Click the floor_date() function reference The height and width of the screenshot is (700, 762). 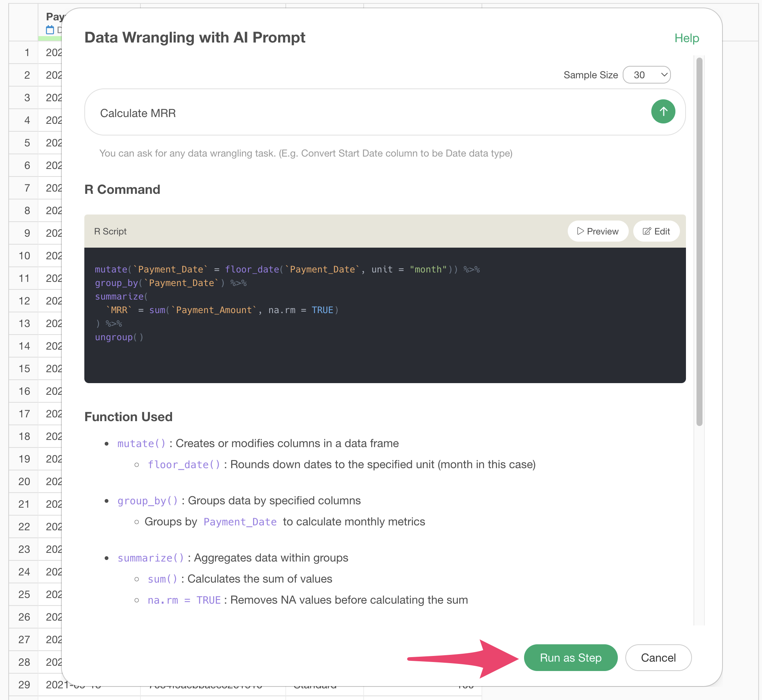(x=184, y=465)
